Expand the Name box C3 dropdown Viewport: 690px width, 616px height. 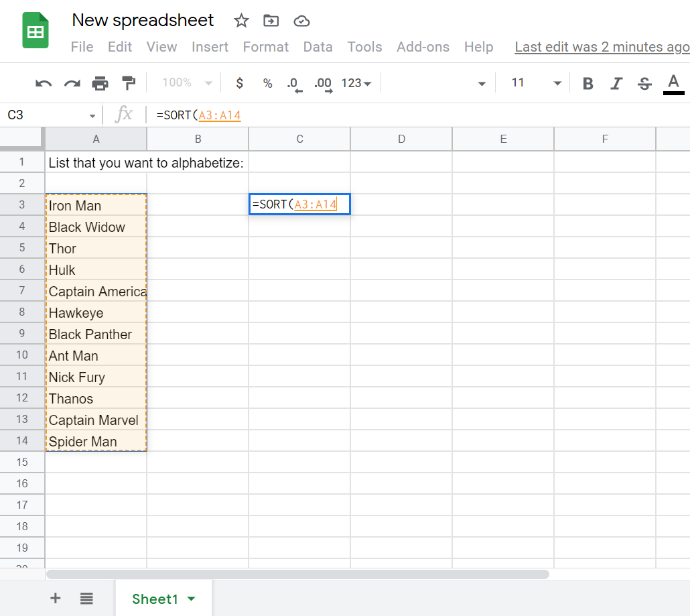[x=92, y=116]
